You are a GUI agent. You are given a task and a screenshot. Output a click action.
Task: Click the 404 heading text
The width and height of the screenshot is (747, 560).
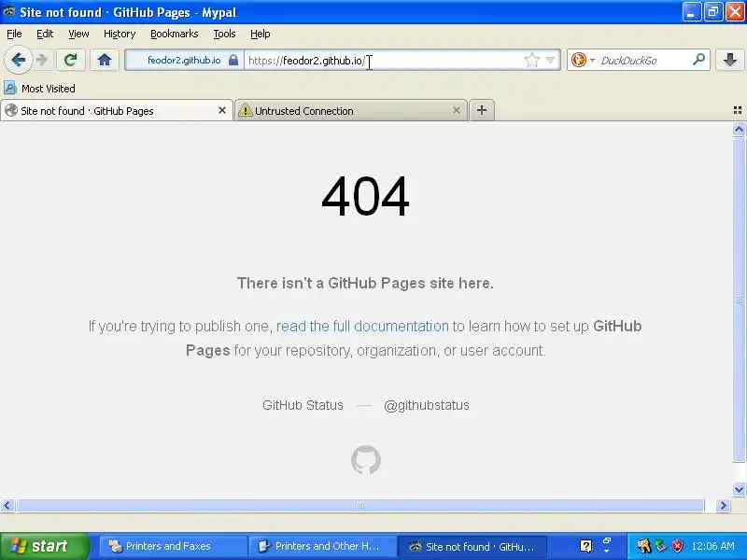pos(365,196)
